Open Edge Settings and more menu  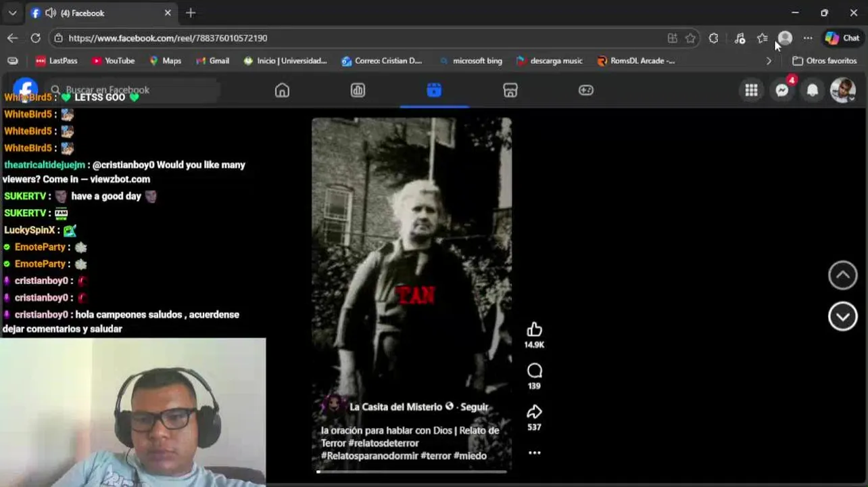coord(808,38)
